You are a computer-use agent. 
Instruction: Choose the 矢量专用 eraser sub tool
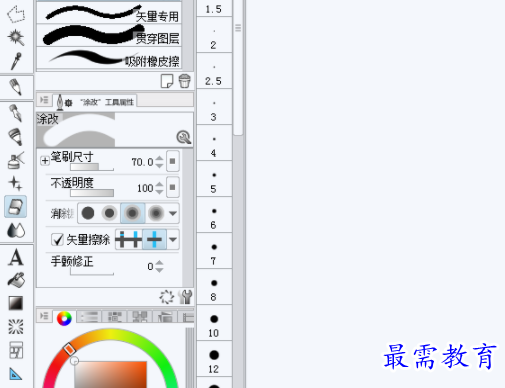pos(109,13)
